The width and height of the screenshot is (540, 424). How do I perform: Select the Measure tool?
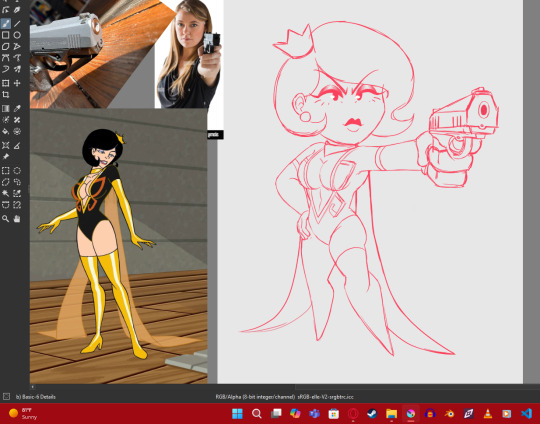click(x=17, y=145)
